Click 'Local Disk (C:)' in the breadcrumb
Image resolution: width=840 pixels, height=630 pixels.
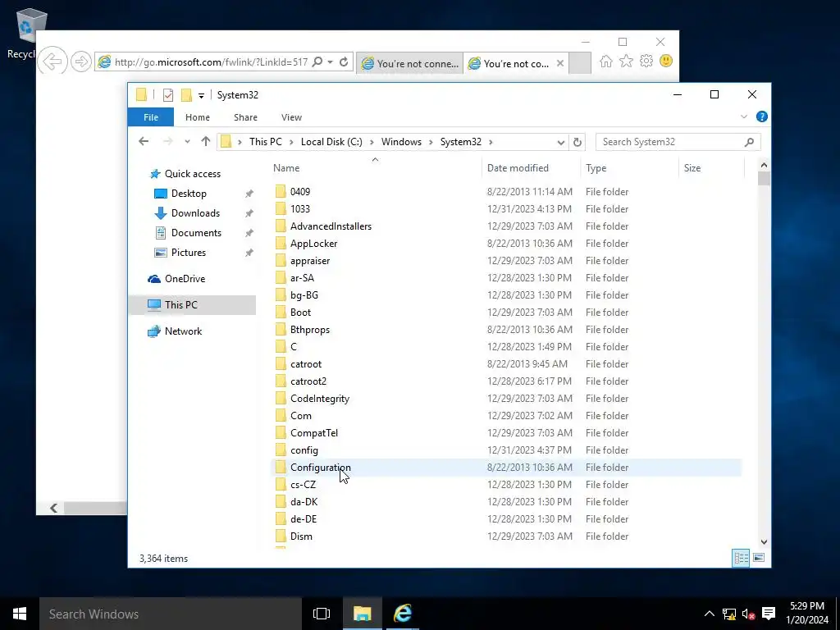point(331,142)
